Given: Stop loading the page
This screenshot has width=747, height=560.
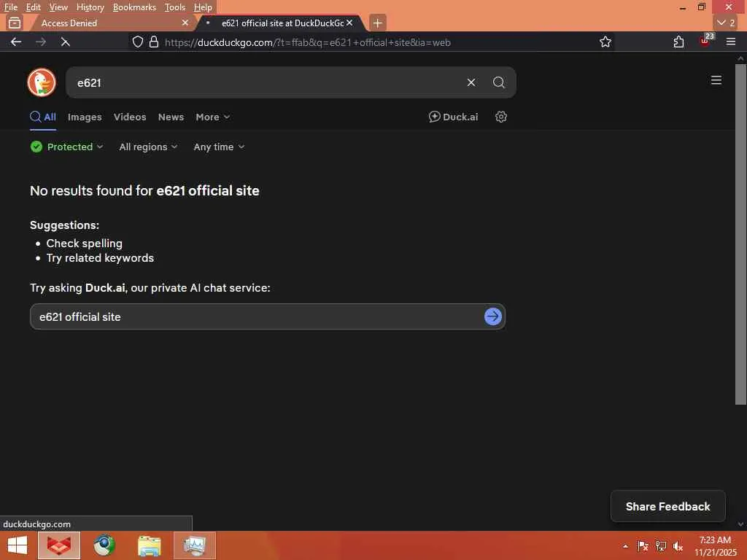Looking at the screenshot, I should click(66, 42).
